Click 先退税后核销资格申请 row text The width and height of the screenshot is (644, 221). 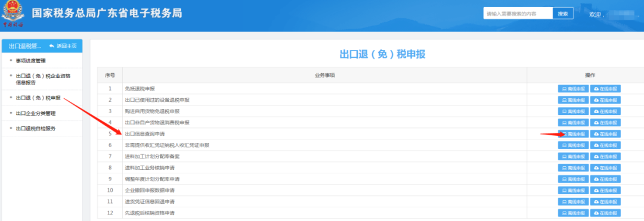[150, 213]
